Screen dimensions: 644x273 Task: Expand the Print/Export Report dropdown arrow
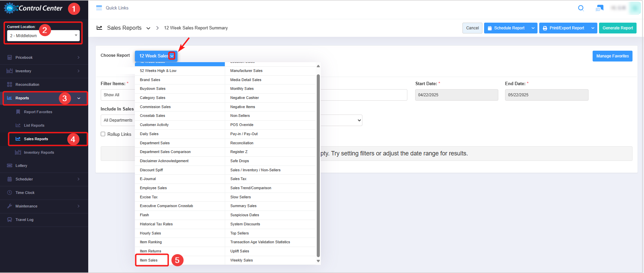(x=593, y=28)
